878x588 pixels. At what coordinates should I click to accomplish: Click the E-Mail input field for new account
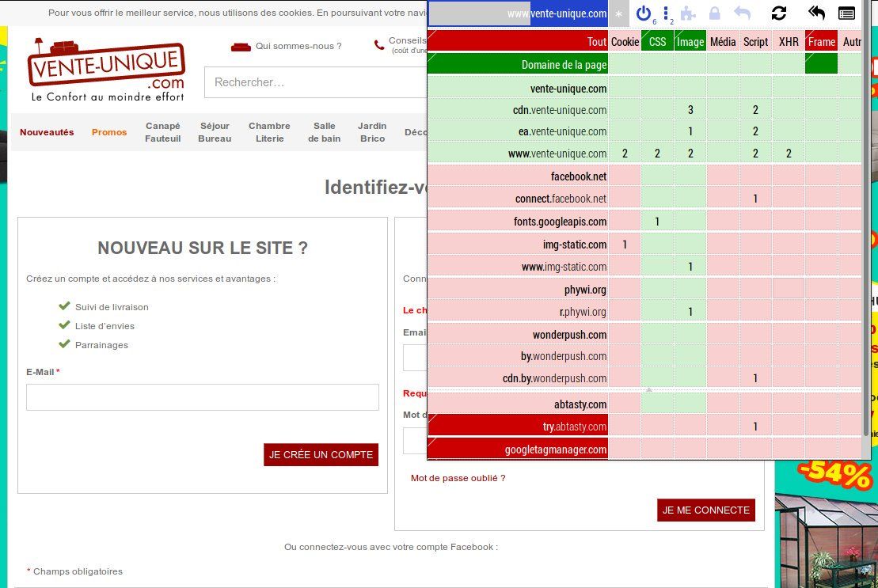[202, 397]
